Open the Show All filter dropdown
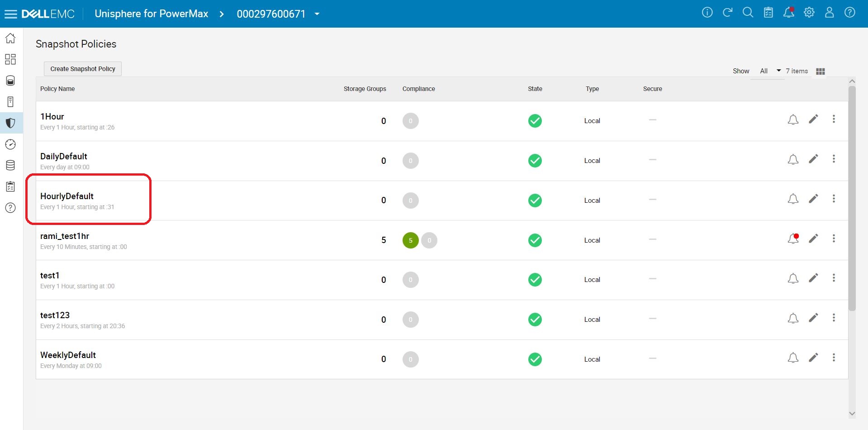Screen dimensions: 868x430 [770, 71]
